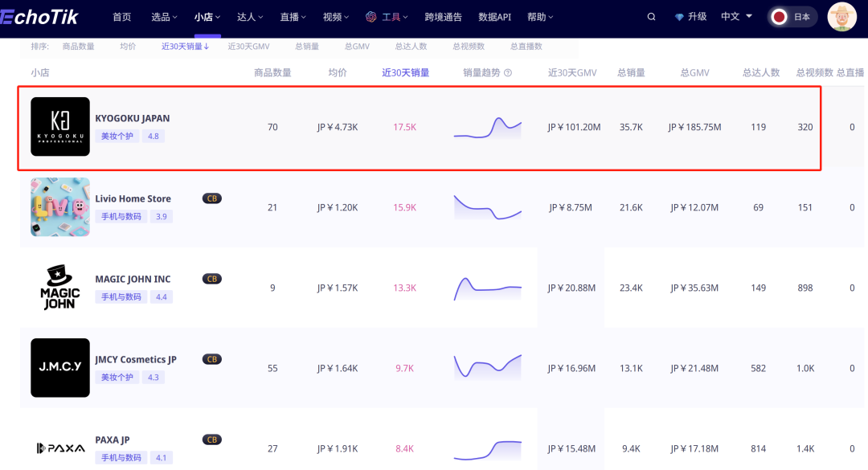The image size is (868, 470).
Task: Expand the 达人 dropdown menu
Action: pyautogui.click(x=250, y=17)
